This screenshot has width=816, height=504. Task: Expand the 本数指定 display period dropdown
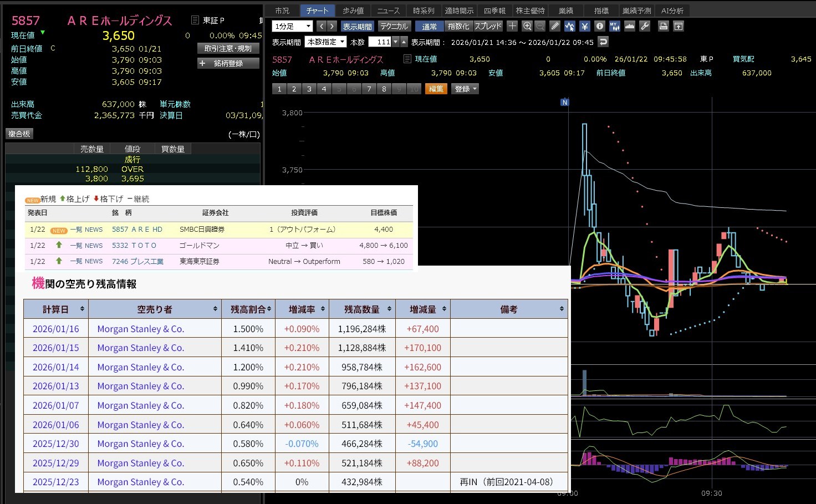326,42
